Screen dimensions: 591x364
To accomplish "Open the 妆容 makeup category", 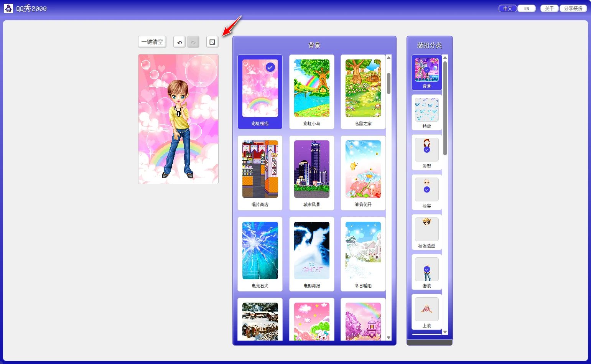I will tap(426, 192).
